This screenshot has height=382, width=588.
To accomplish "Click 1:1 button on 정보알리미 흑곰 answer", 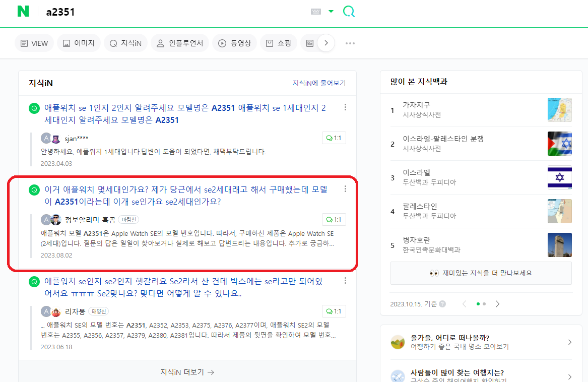I will (x=334, y=220).
